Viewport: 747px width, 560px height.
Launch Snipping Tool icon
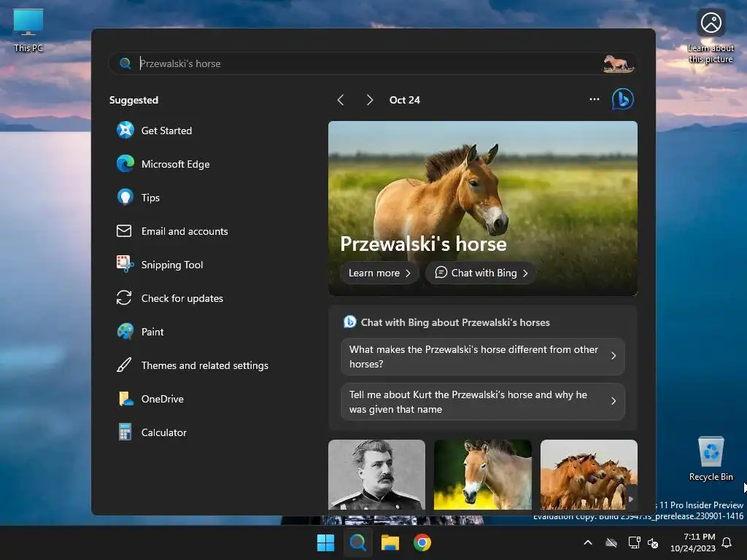[x=125, y=264]
